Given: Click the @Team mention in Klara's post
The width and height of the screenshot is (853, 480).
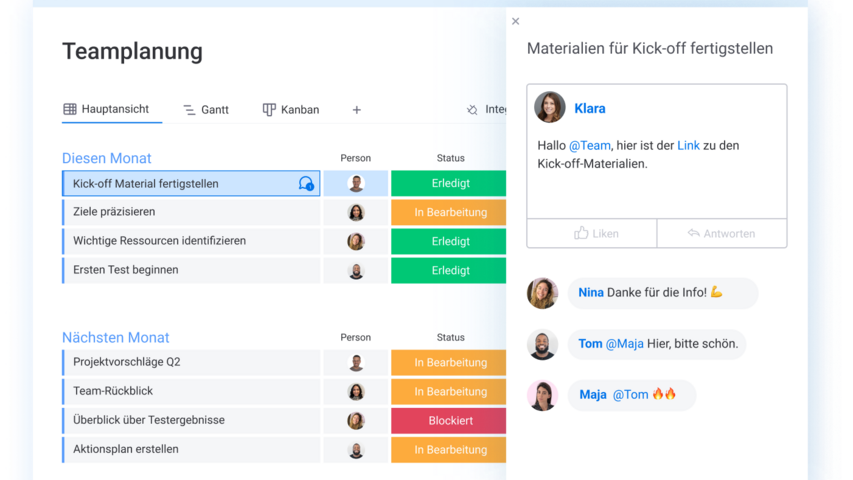Looking at the screenshot, I should click(x=589, y=146).
